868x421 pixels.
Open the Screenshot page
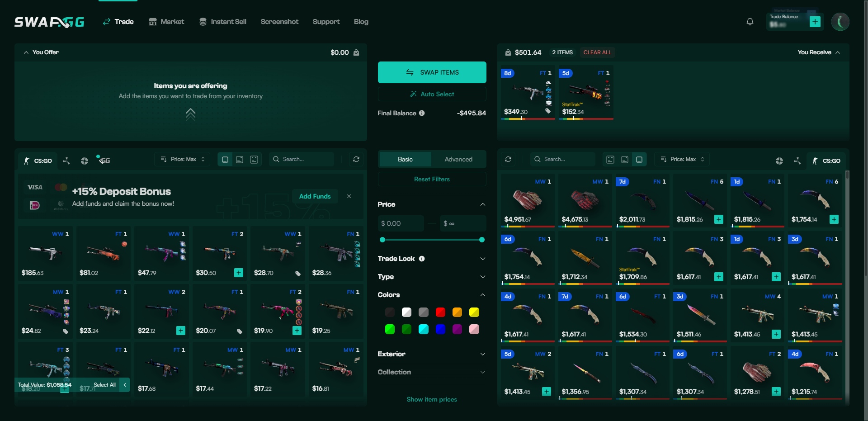279,22
